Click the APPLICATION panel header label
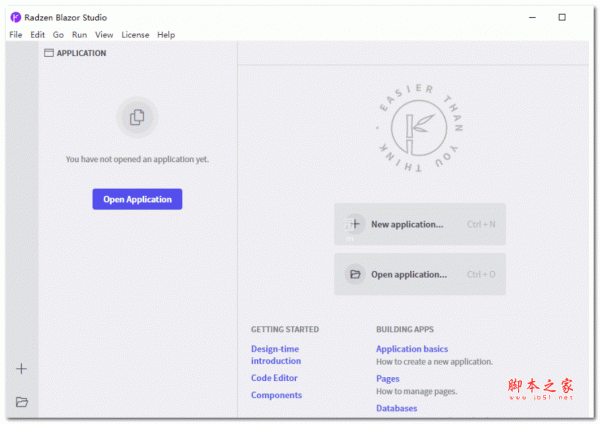This screenshot has height=424, width=600. click(x=81, y=53)
